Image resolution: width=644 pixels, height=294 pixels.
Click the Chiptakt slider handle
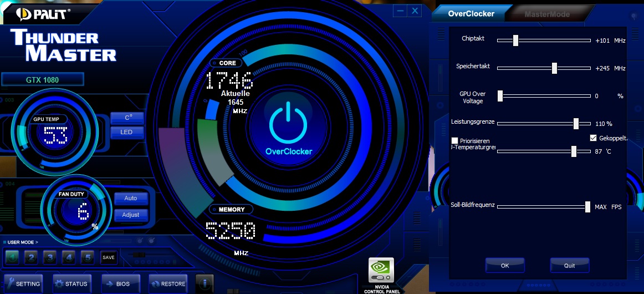[515, 40]
